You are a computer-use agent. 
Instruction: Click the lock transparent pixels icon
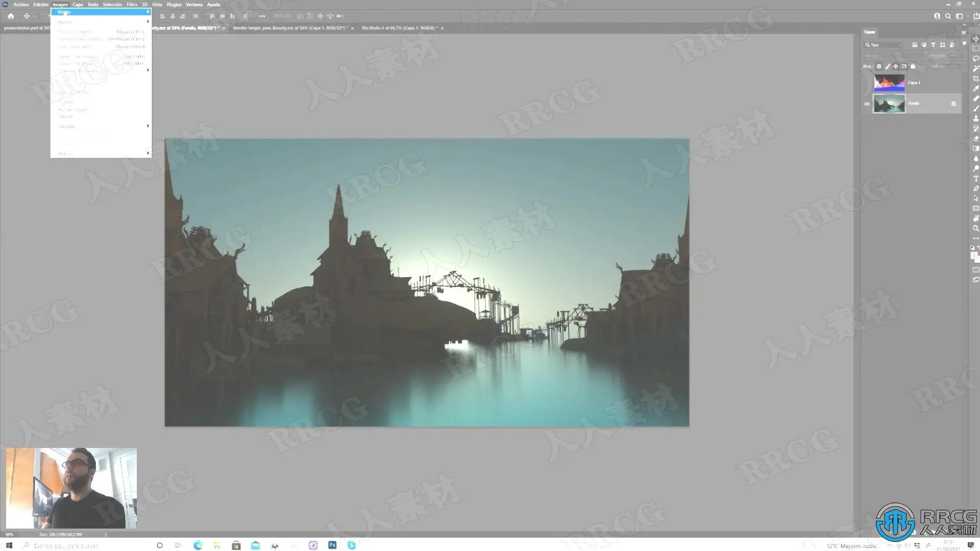click(x=879, y=66)
